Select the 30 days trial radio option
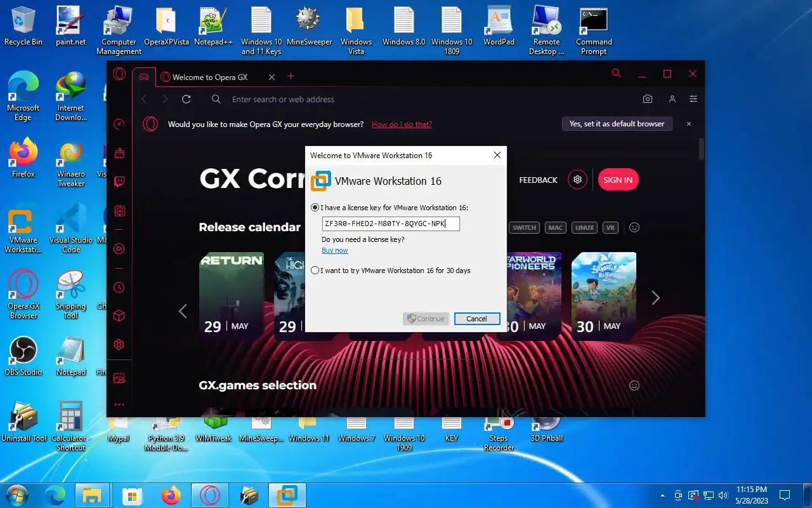 coord(315,271)
